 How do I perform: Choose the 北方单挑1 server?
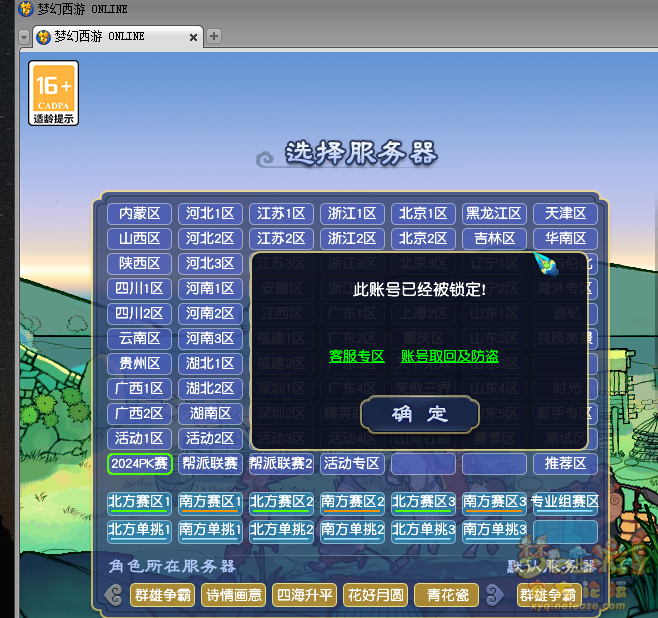(x=139, y=531)
